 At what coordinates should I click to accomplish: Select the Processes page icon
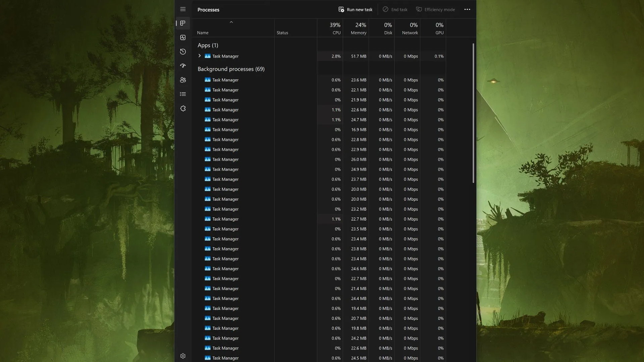183,23
